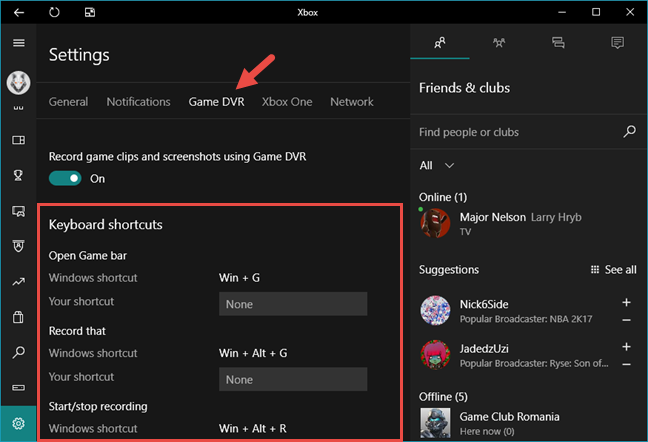Click the compact window mode icon in title bar
648x442 pixels.
point(90,12)
